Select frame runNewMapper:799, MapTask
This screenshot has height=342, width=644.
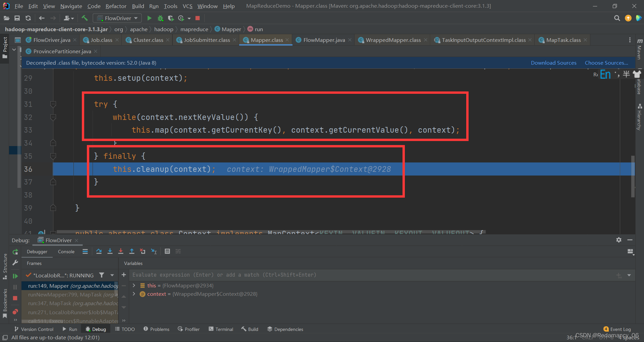tap(70, 294)
